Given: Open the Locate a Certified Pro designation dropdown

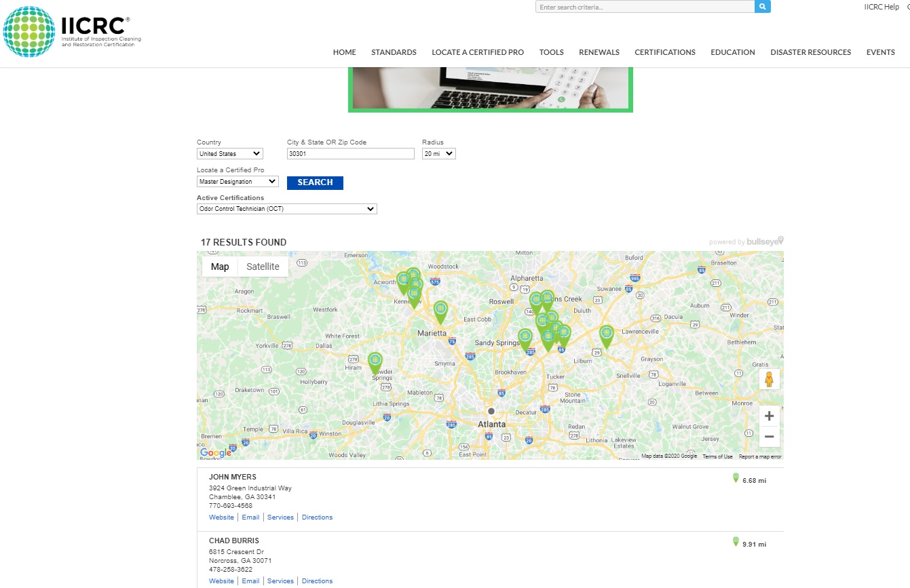Looking at the screenshot, I should point(238,182).
